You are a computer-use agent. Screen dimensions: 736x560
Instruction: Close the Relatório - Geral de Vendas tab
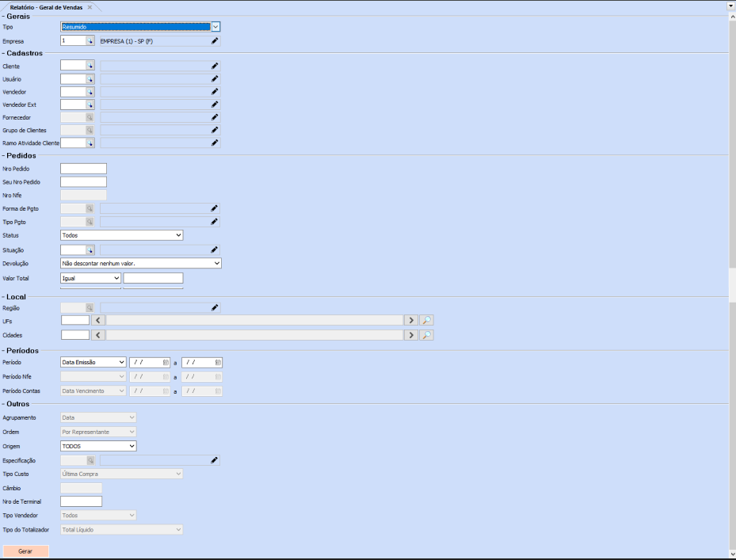click(x=90, y=7)
